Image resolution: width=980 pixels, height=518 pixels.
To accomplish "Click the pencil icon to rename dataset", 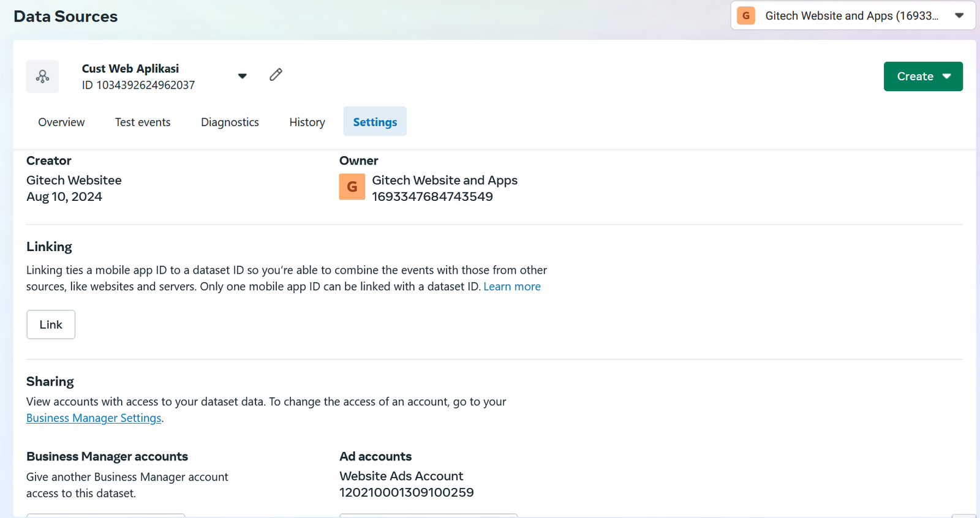I will (276, 75).
